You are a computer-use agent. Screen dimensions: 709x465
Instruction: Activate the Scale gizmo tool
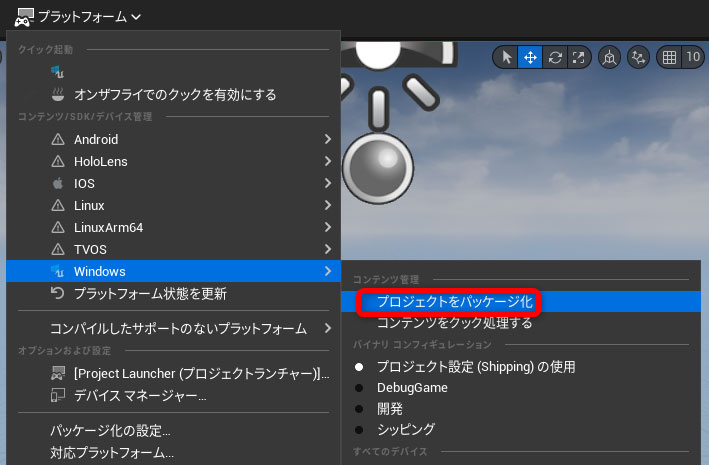tap(579, 57)
